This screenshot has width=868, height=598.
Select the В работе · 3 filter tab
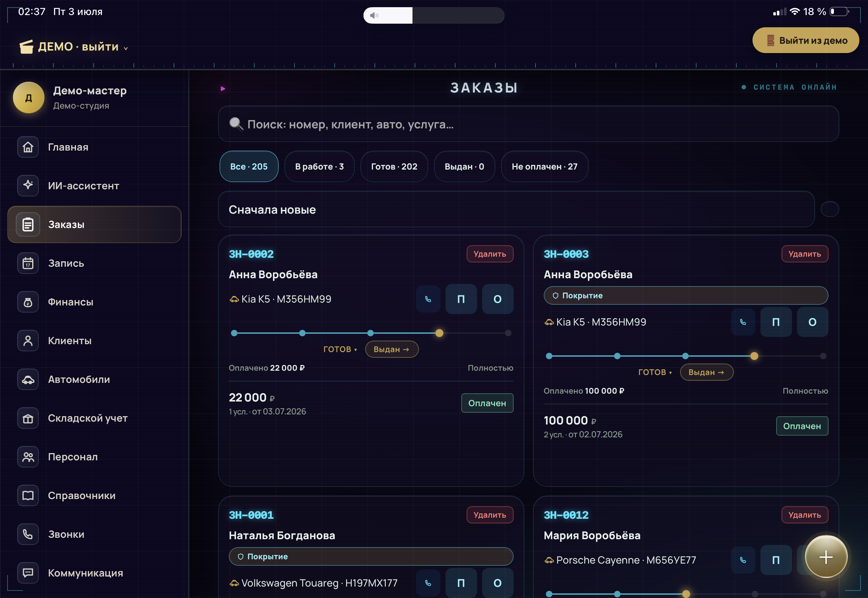(x=319, y=166)
